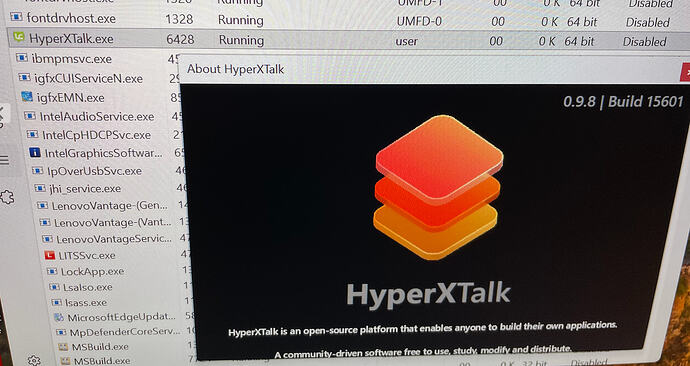Click Disabled cell in UMFD-0 row

coord(648,22)
